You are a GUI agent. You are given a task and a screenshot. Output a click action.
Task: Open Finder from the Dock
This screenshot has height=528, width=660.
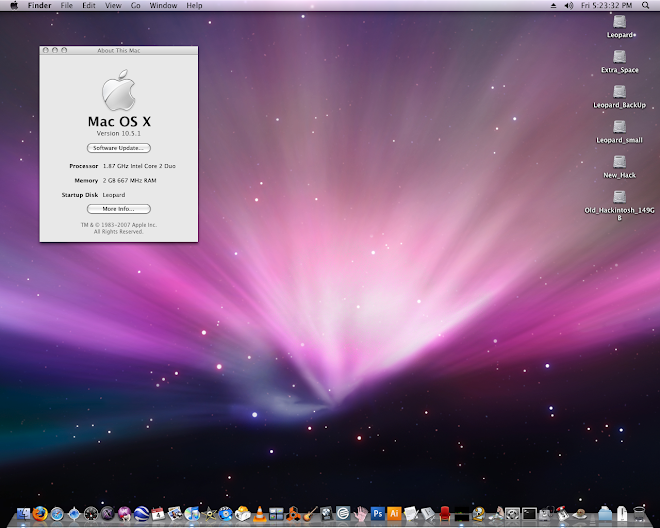24,514
